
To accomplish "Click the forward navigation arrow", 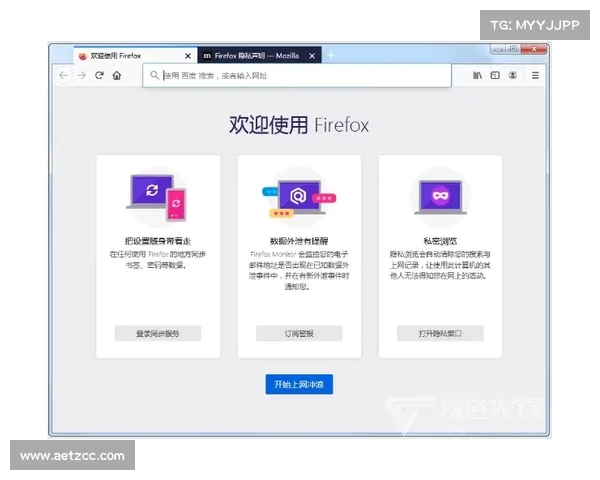I will click(82, 75).
